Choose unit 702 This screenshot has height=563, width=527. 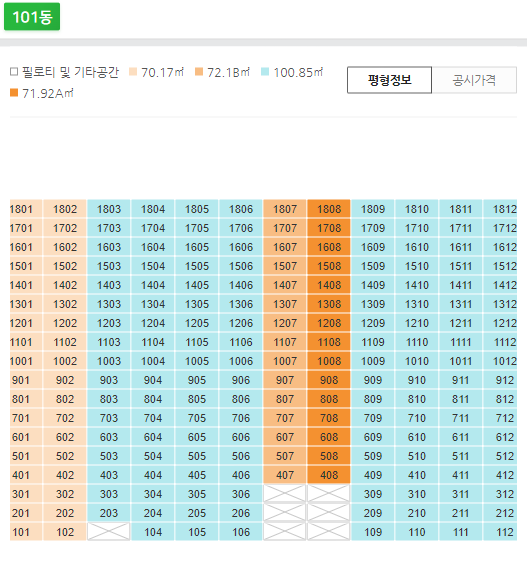click(x=65, y=418)
